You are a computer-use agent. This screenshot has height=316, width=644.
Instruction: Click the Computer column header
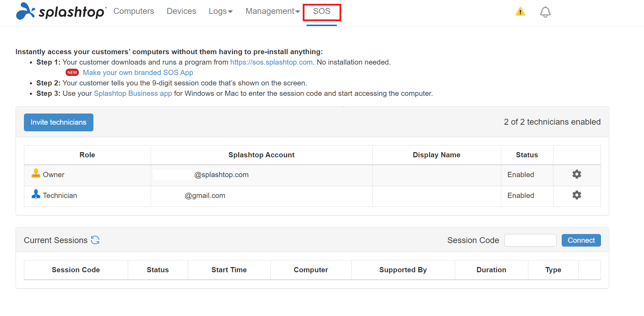click(x=311, y=270)
